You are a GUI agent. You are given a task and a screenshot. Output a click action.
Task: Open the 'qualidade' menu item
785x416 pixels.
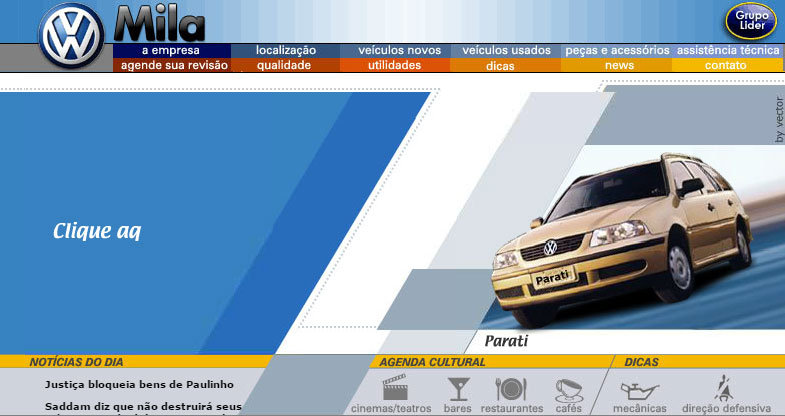click(284, 66)
